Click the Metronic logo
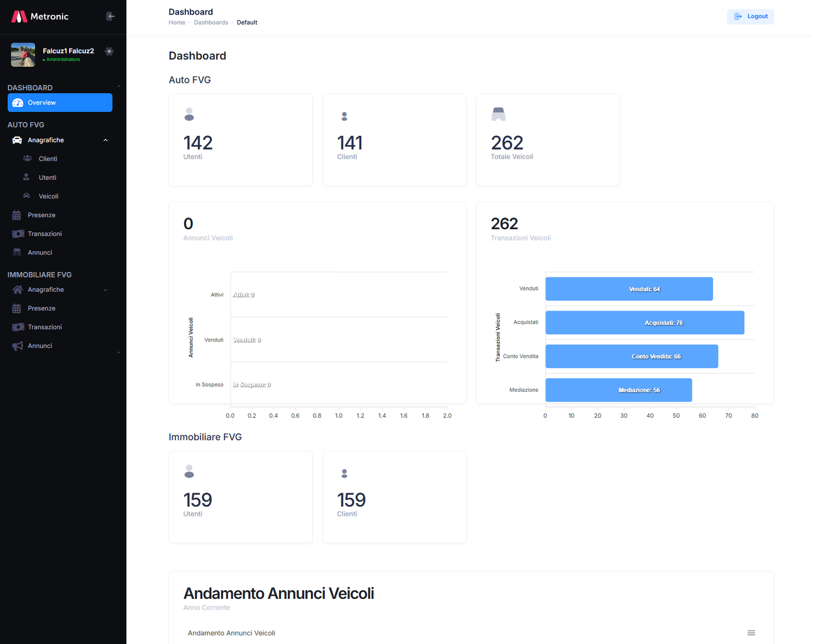The width and height of the screenshot is (813, 644). 40,16
